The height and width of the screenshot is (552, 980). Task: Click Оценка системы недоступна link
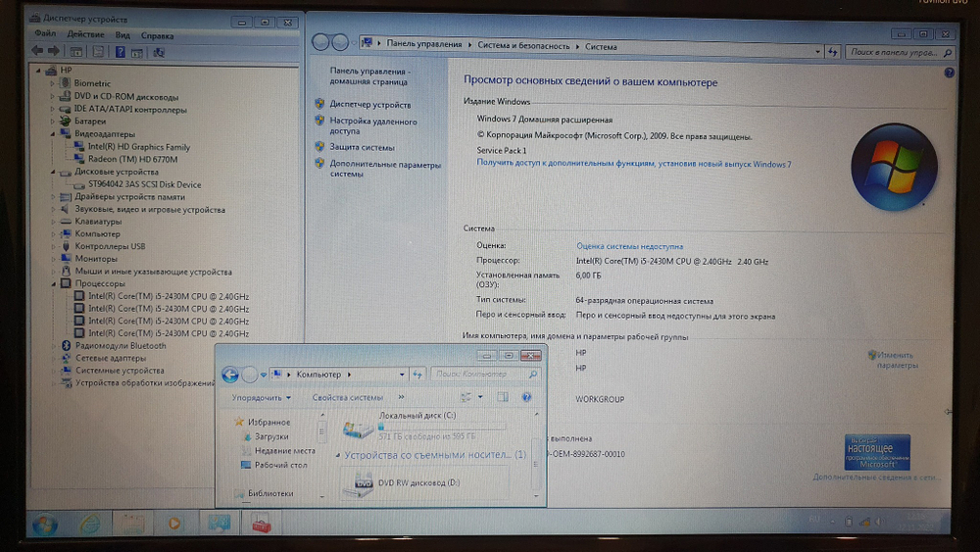pos(629,246)
